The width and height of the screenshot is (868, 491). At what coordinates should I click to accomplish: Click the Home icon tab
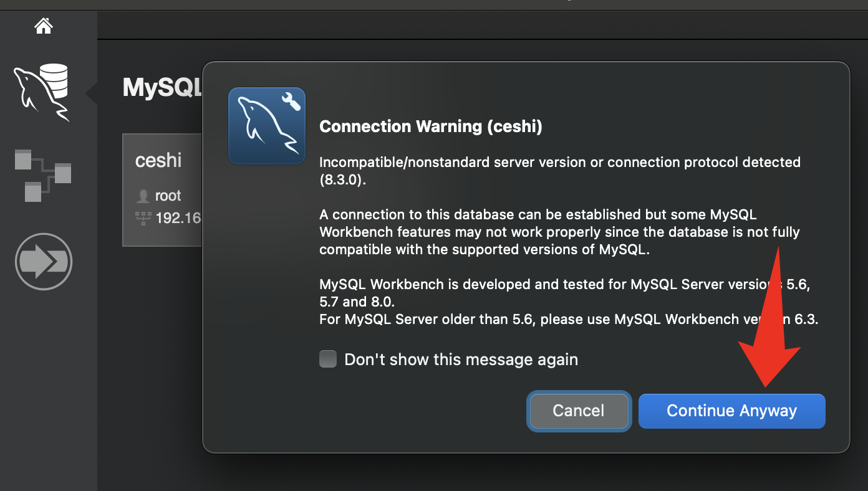coord(44,26)
